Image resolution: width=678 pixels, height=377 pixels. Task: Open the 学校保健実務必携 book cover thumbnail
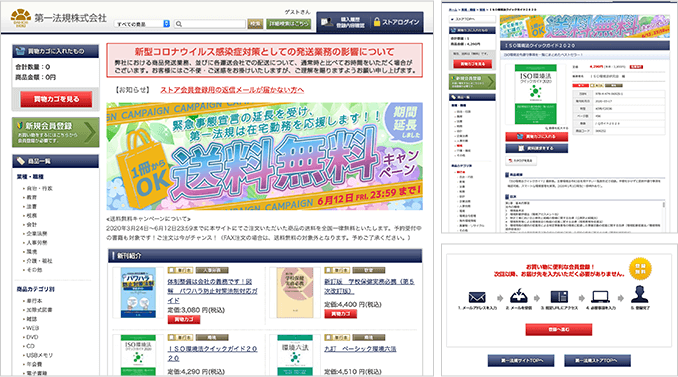[295, 293]
